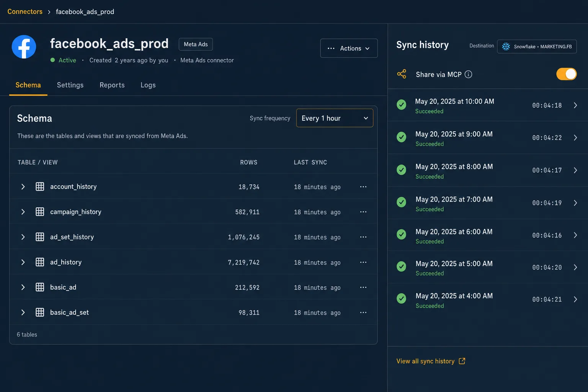Open details chevron for 10:00 AM sync

(575, 105)
